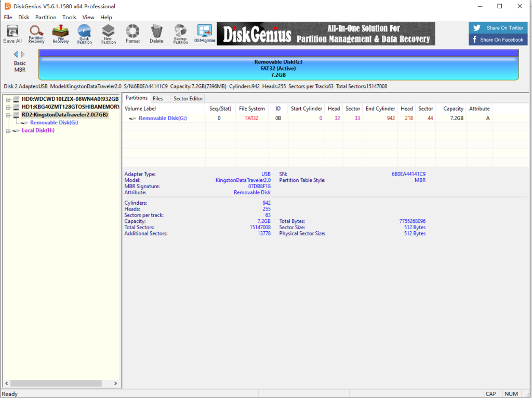Viewport: 532px width, 398px height.
Task: Click the FAT32 file system cell
Action: [252, 118]
